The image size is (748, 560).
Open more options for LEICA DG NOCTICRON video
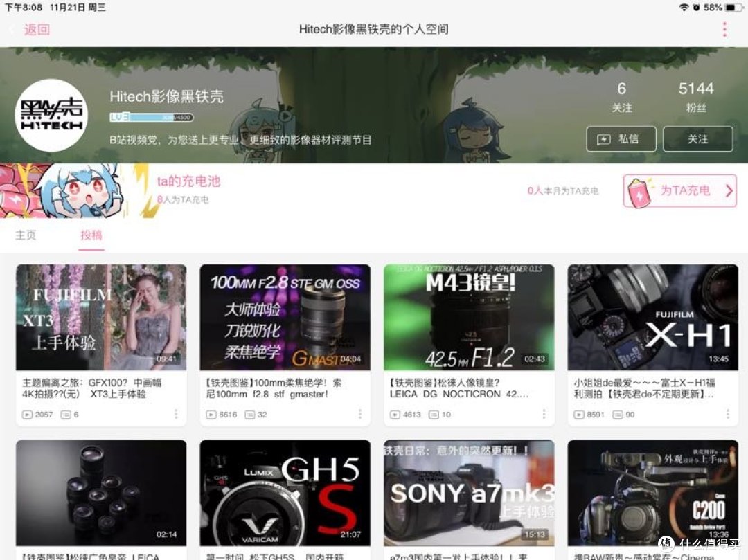(x=544, y=414)
